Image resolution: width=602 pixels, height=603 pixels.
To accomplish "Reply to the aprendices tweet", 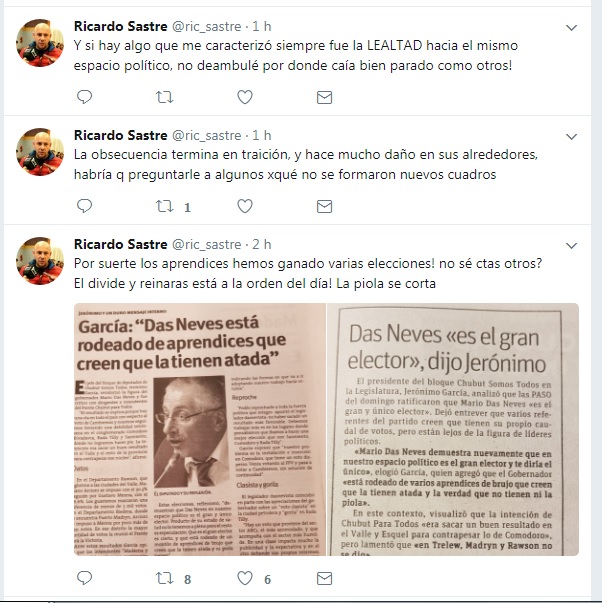I will pos(84,578).
